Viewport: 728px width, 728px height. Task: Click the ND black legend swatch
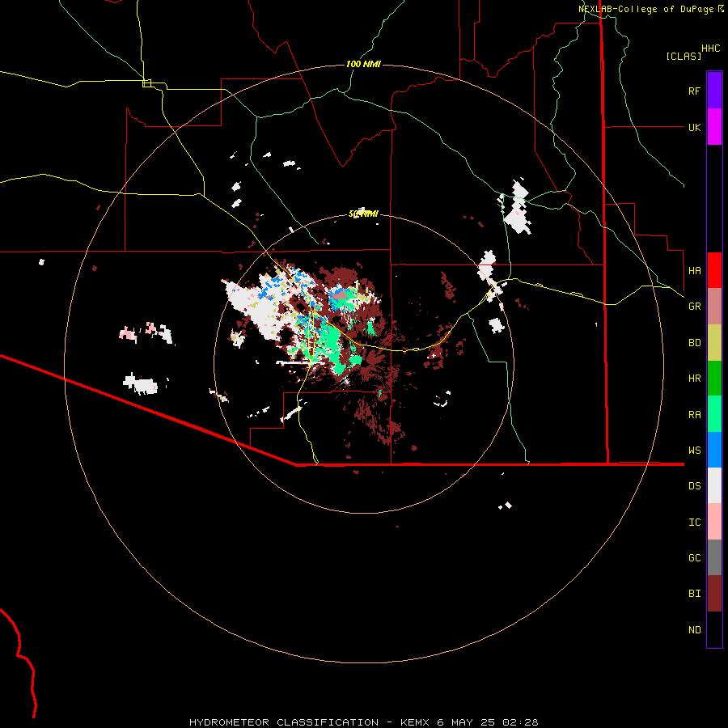point(714,629)
